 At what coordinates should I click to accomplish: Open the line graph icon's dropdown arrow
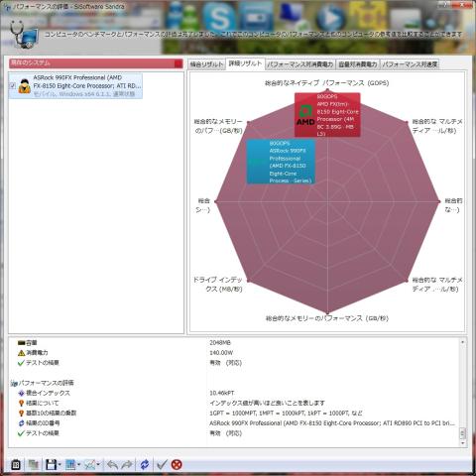pos(98,465)
